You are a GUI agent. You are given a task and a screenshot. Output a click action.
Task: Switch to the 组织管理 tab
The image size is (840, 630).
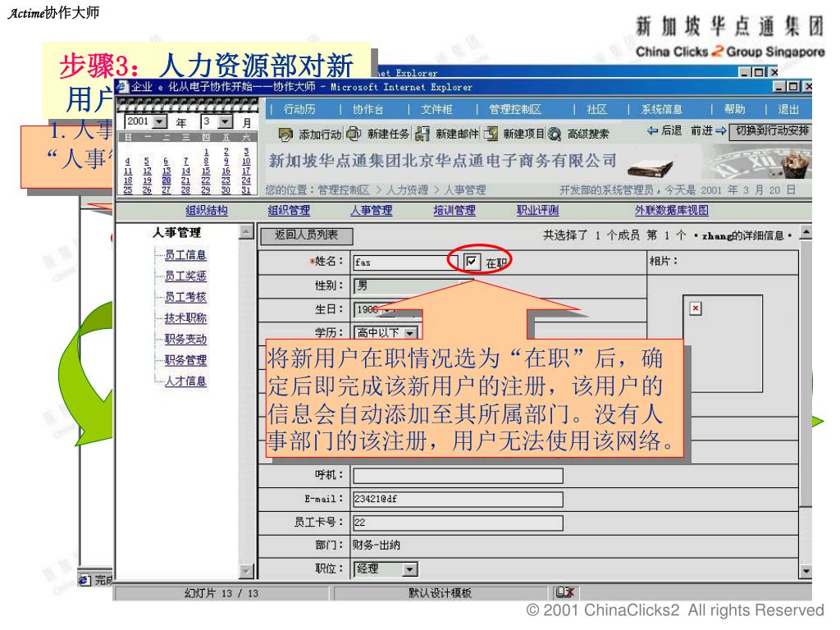(x=289, y=211)
